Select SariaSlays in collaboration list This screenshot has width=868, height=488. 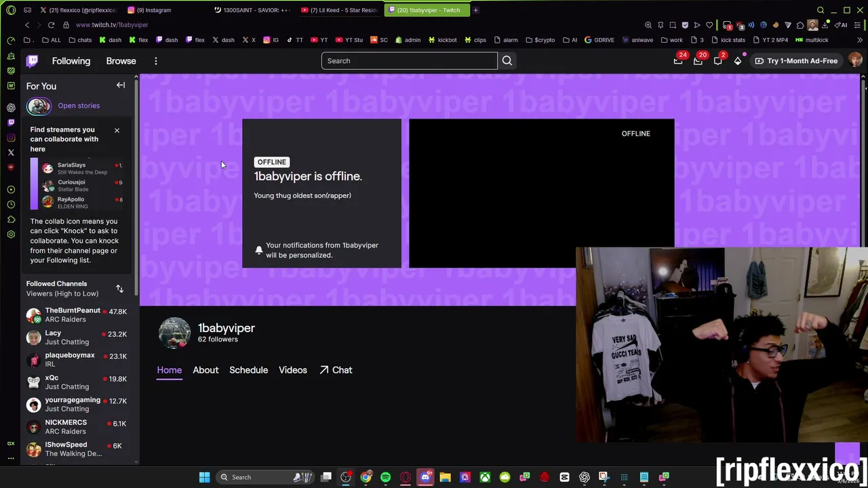point(81,168)
